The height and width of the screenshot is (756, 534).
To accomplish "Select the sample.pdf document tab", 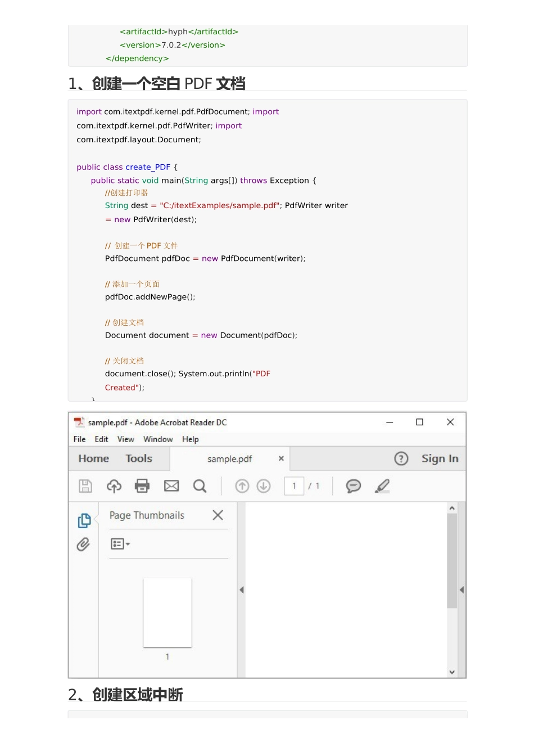I will point(229,459).
